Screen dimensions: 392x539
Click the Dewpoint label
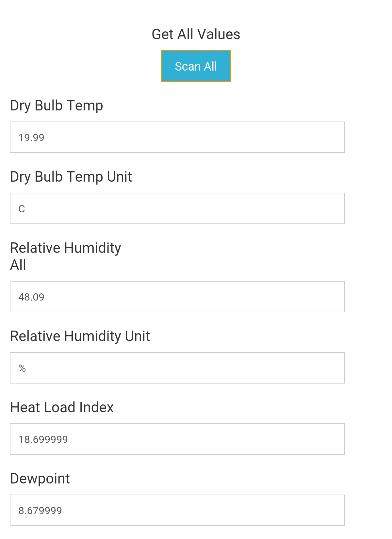40,479
